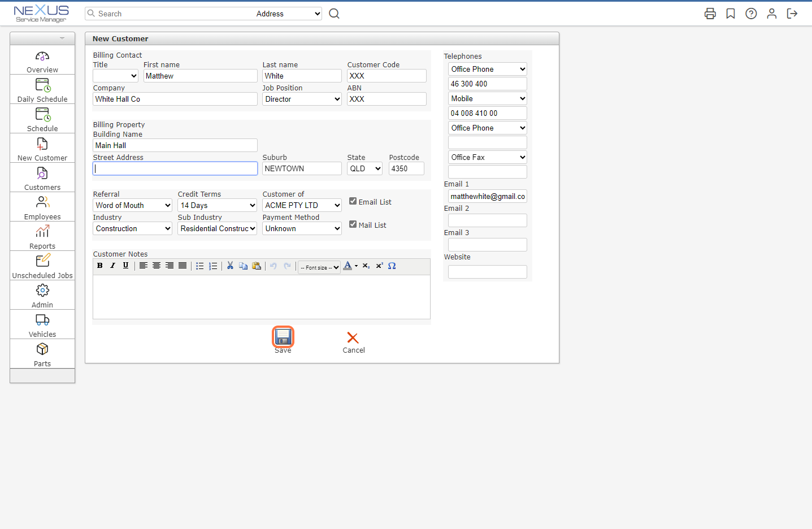Apply subscript formatting
This screenshot has width=812, height=529.
click(366, 266)
